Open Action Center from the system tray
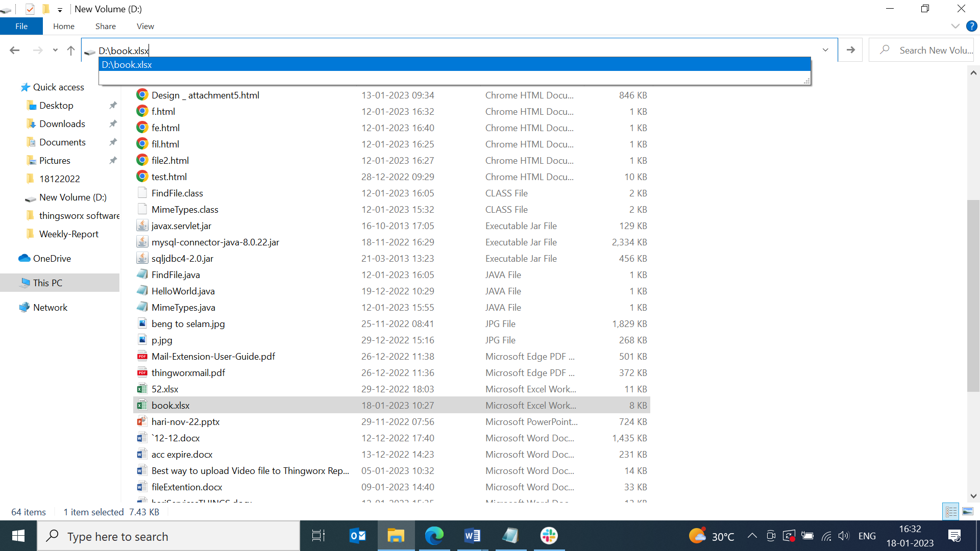Viewport: 980px width, 551px height. click(x=954, y=536)
